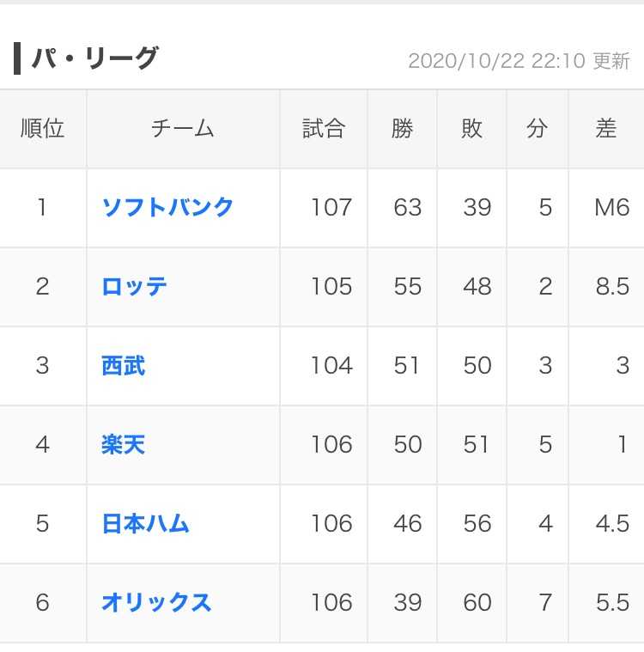
Task: Click the 2020/10/22 22:10 更新 timestamp
Action: (519, 61)
